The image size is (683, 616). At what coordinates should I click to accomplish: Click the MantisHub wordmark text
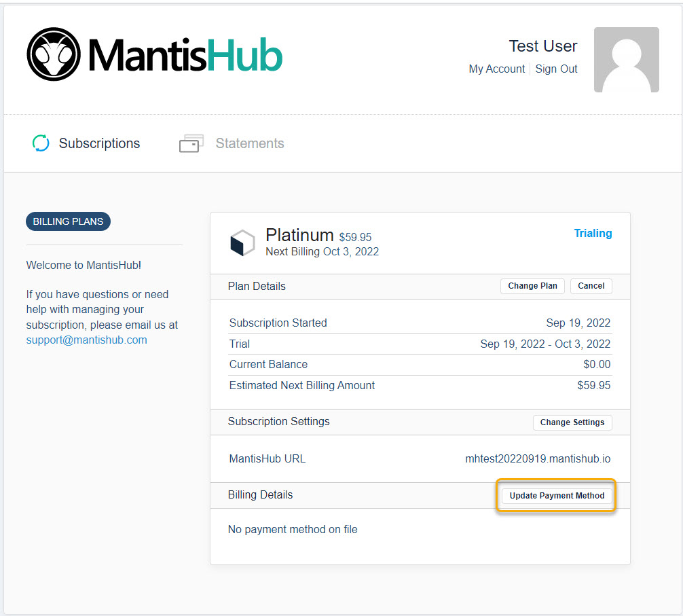coord(185,55)
